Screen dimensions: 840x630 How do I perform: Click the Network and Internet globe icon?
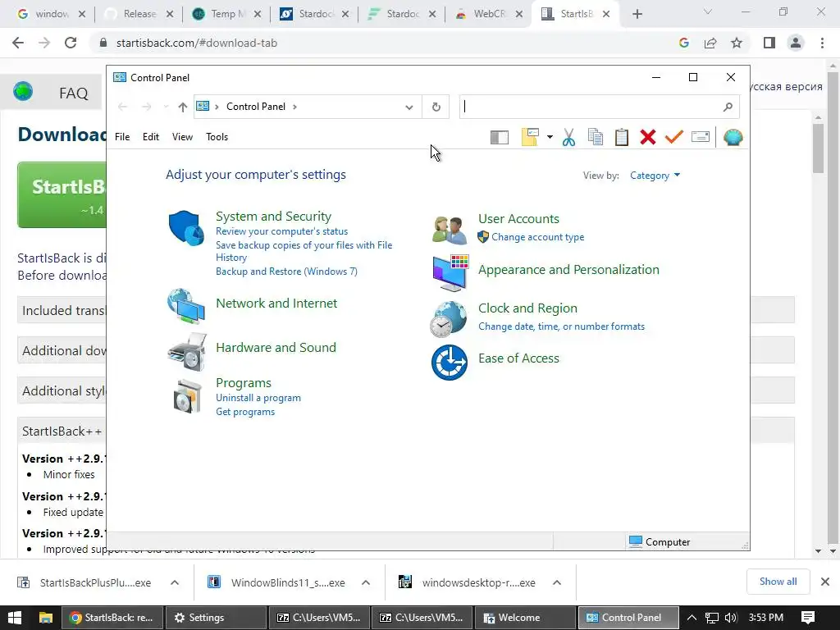click(186, 307)
